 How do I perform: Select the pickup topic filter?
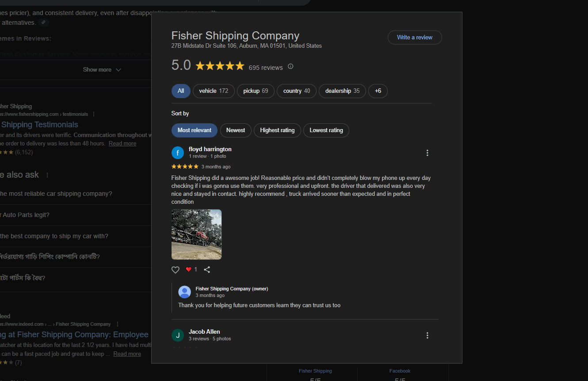tap(256, 91)
